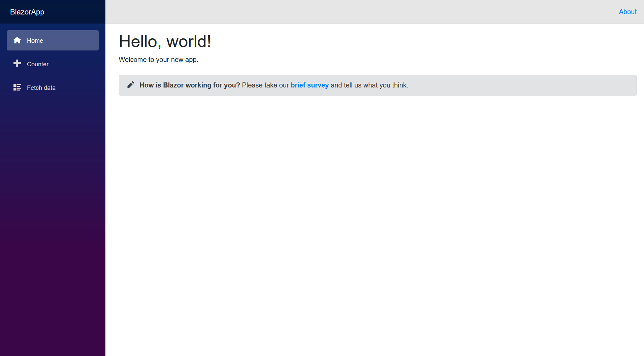This screenshot has width=644, height=356.
Task: Click the pencil icon in survey banner
Action: pos(131,85)
